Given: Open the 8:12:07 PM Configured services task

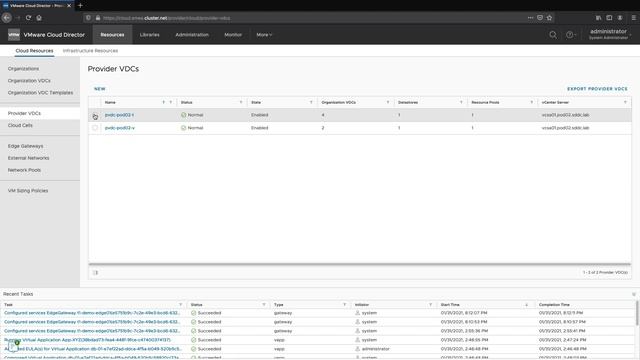Looking at the screenshot, I should [92, 313].
